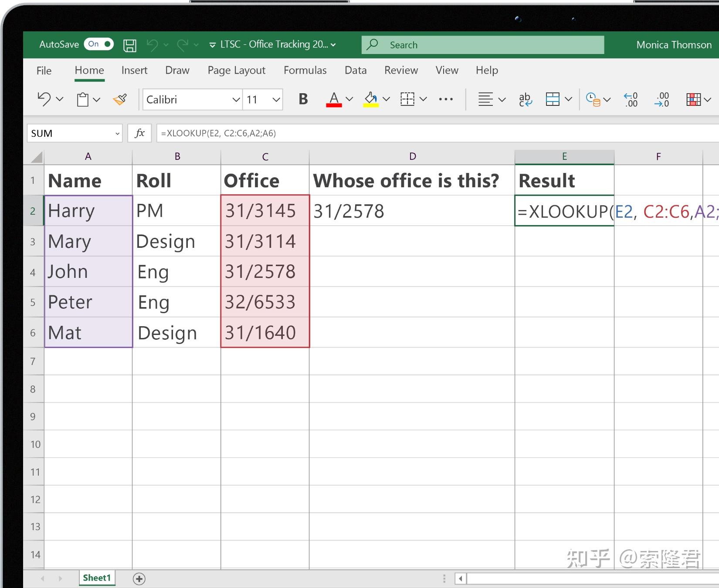Click the Save icon
Image resolution: width=719 pixels, height=588 pixels.
tap(129, 44)
